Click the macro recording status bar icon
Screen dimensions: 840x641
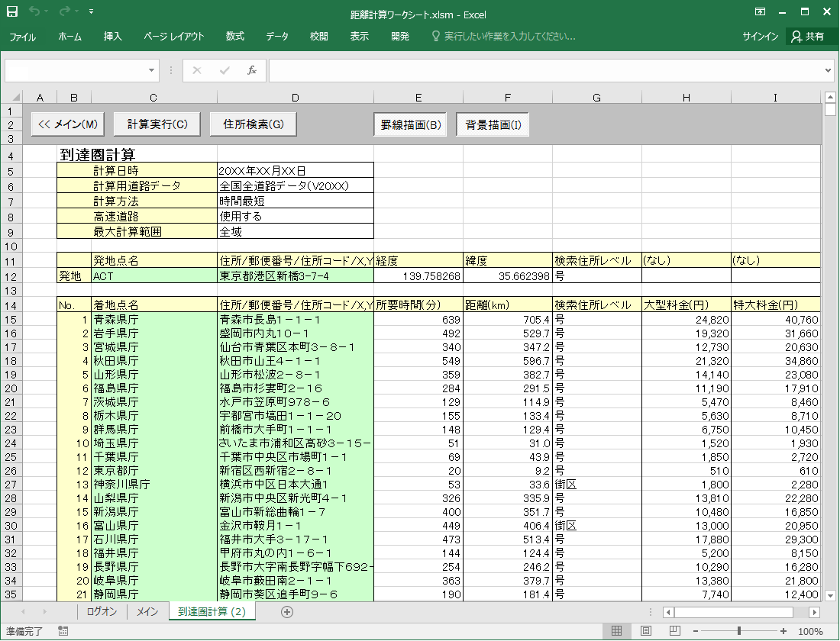[x=63, y=631]
